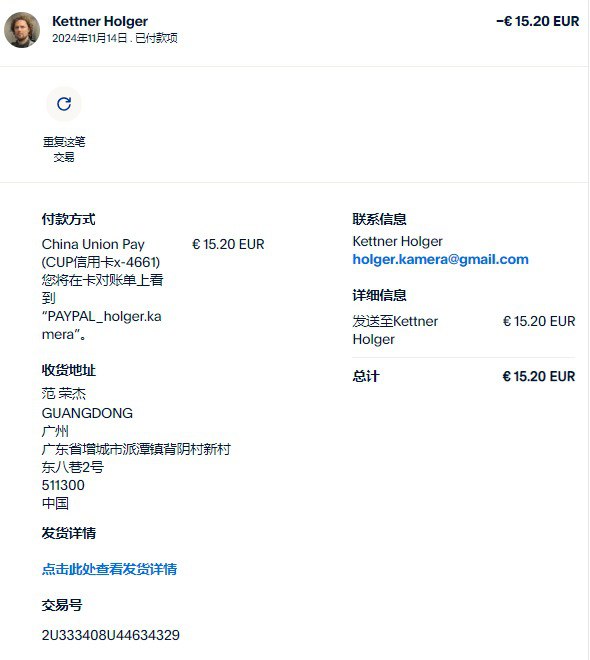Select the China Union Pay payment method text
Image resolution: width=590 pixels, height=660 pixels.
pos(93,244)
